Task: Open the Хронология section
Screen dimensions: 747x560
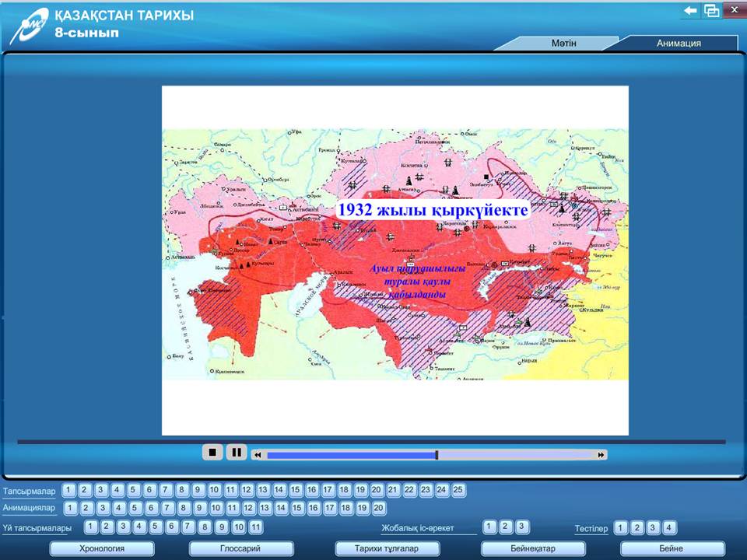Action: (102, 548)
